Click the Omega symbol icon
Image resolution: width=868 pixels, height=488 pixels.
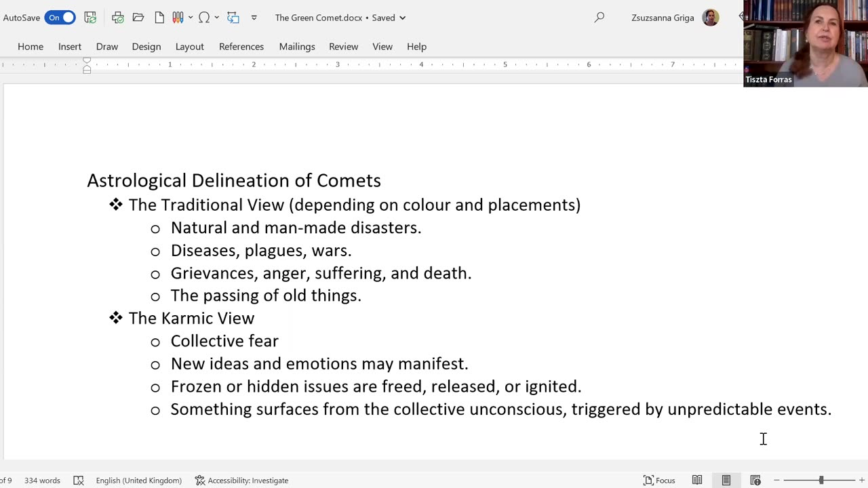click(204, 18)
